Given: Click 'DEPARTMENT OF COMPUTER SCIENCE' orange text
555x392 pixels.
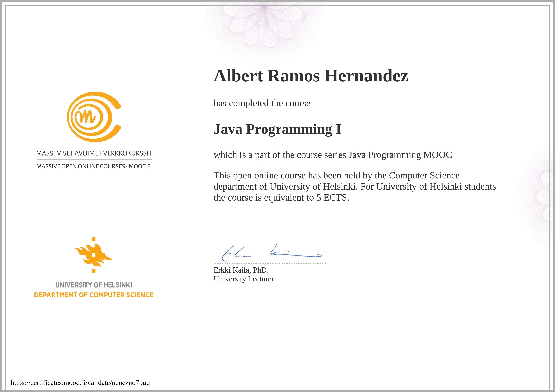Looking at the screenshot, I should pyautogui.click(x=94, y=295).
